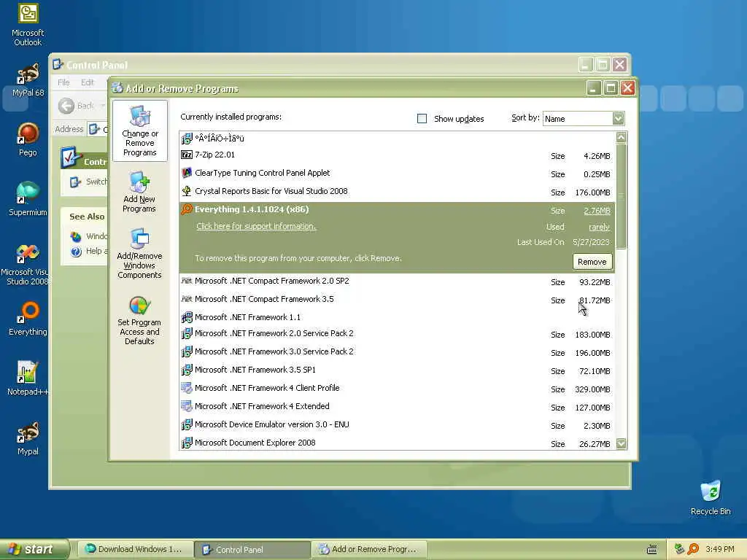747x560 pixels.
Task: Click the 3:49 PM taskbar clock
Action: [x=719, y=549]
